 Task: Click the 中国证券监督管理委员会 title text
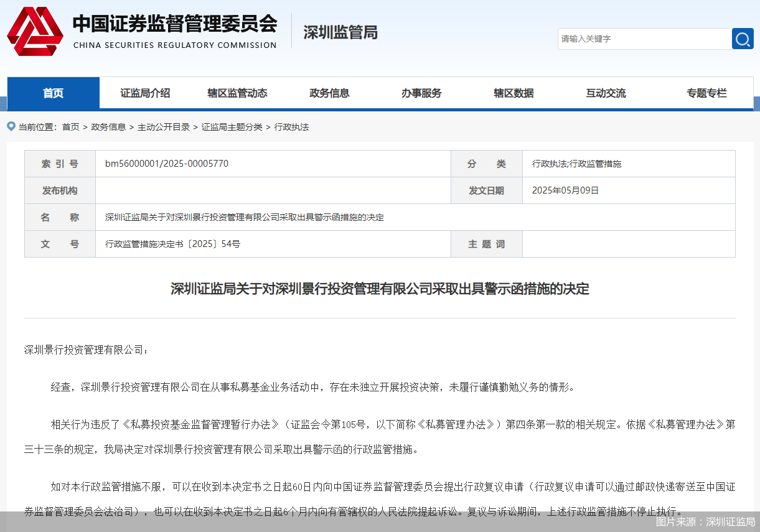coord(175,24)
